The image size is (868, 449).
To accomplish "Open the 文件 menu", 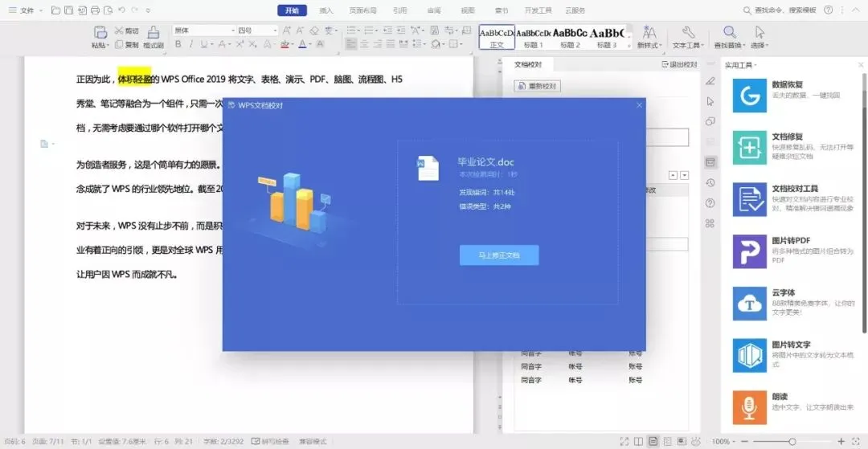I will tap(26, 10).
